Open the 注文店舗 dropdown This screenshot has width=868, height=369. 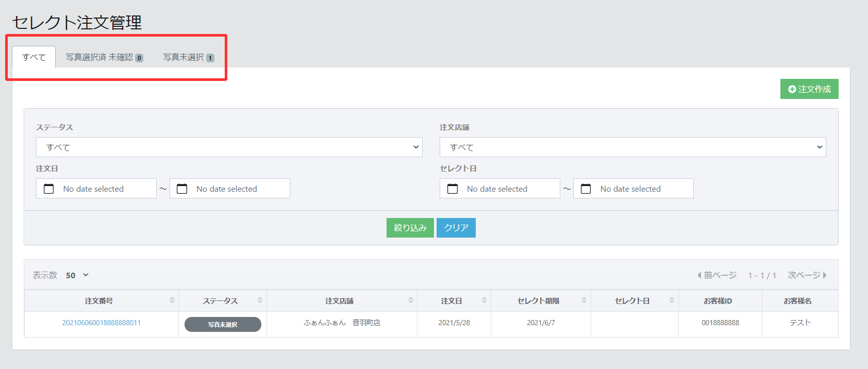coord(632,147)
